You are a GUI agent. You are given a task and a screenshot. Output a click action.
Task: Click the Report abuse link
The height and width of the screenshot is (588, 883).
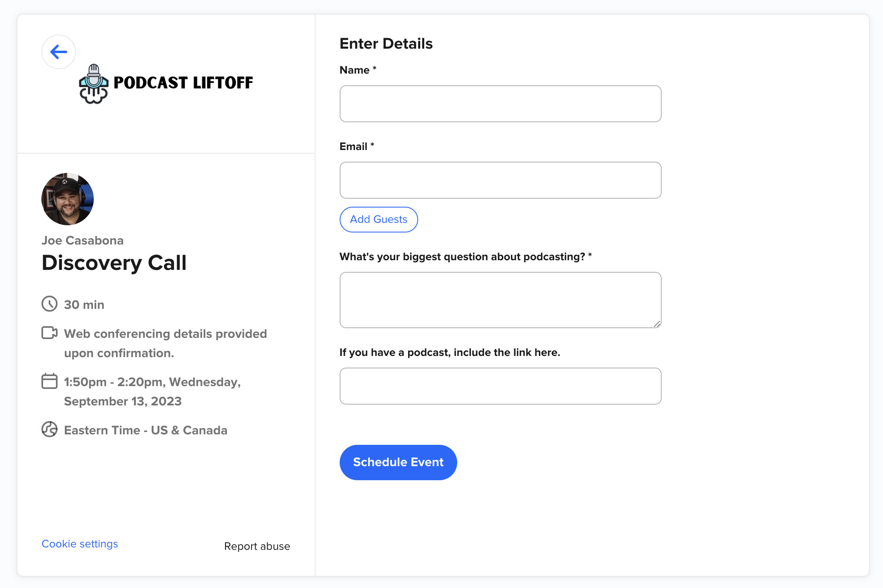tap(257, 546)
